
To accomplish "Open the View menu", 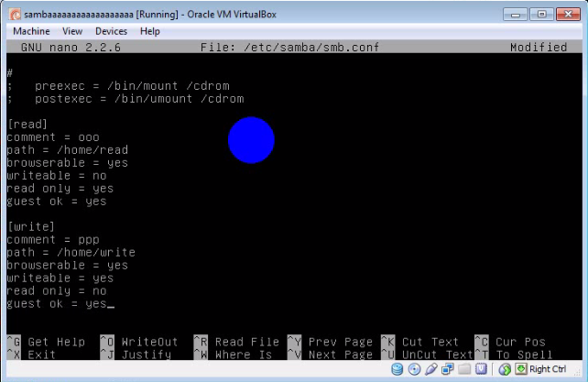I will point(72,31).
